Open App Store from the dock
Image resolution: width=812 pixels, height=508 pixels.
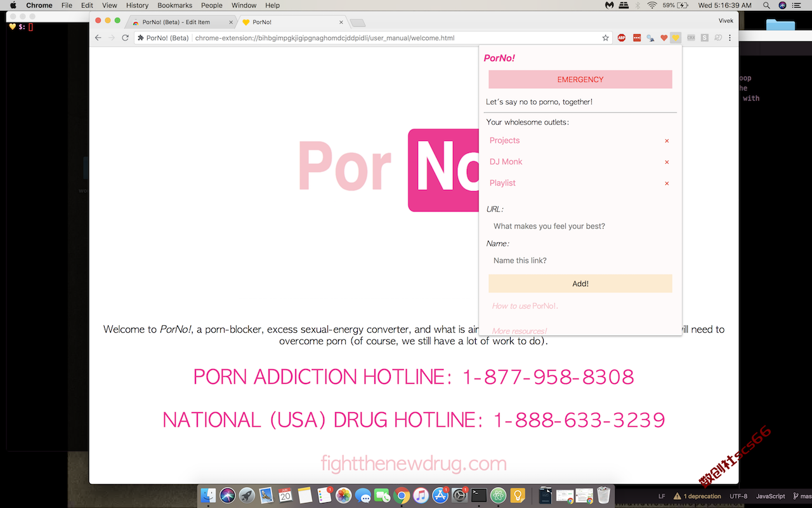(440, 495)
